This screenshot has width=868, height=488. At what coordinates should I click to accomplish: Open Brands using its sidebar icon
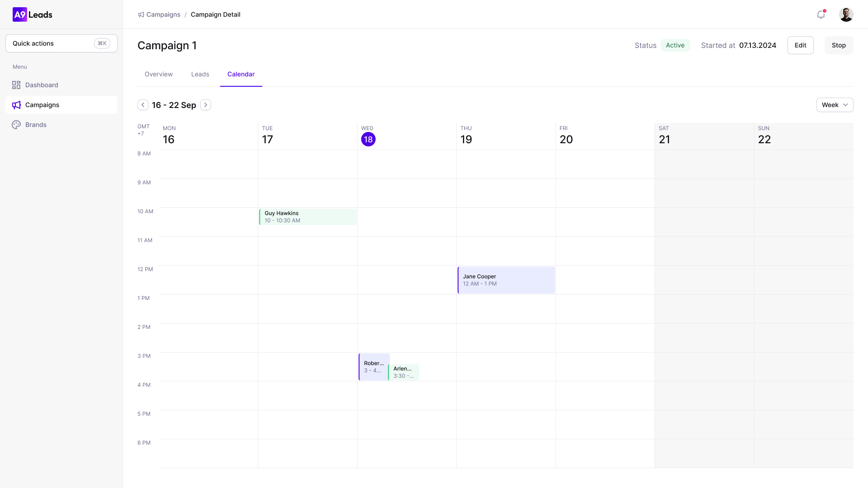click(17, 125)
